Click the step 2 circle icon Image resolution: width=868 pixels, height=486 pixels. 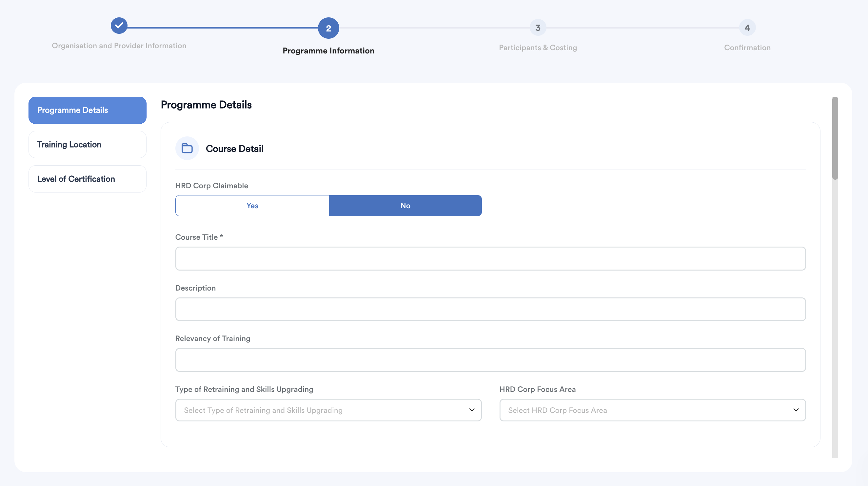(328, 28)
